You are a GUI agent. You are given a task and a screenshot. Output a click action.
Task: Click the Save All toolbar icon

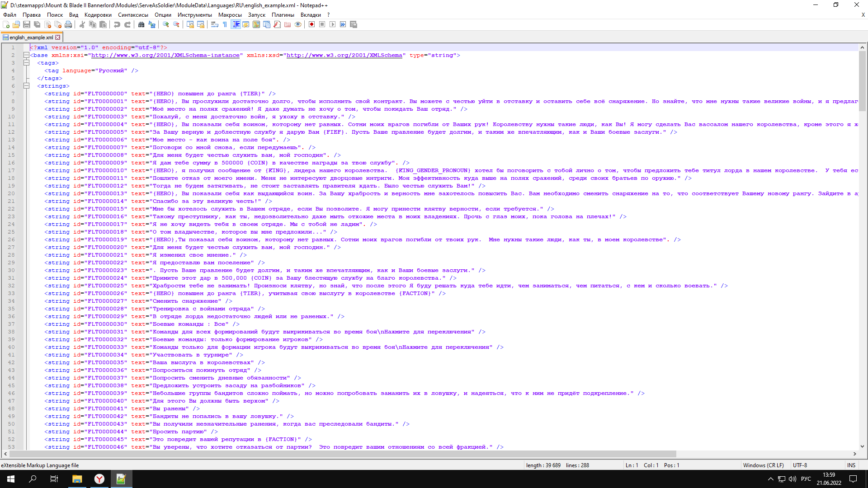(37, 24)
